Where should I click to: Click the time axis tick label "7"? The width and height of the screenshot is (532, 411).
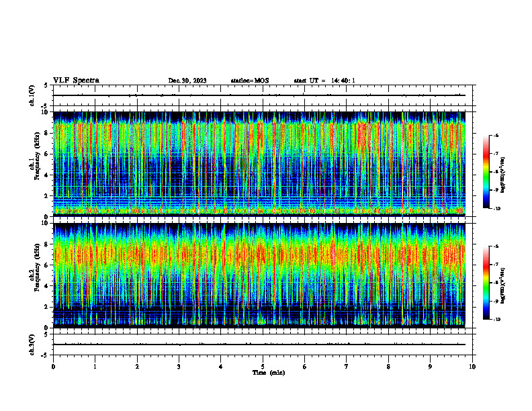(x=347, y=367)
